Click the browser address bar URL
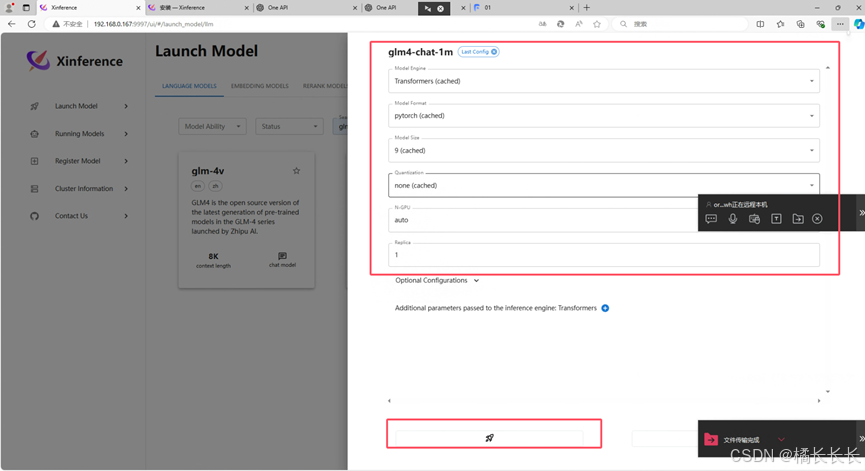Viewport: 865px width, 471px height. 153,24
